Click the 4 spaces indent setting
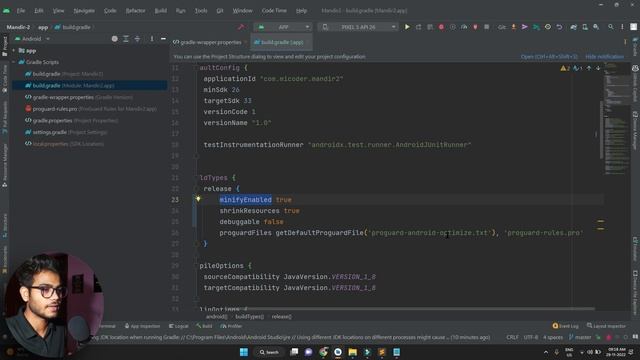This screenshot has height=360, width=640. click(553, 337)
